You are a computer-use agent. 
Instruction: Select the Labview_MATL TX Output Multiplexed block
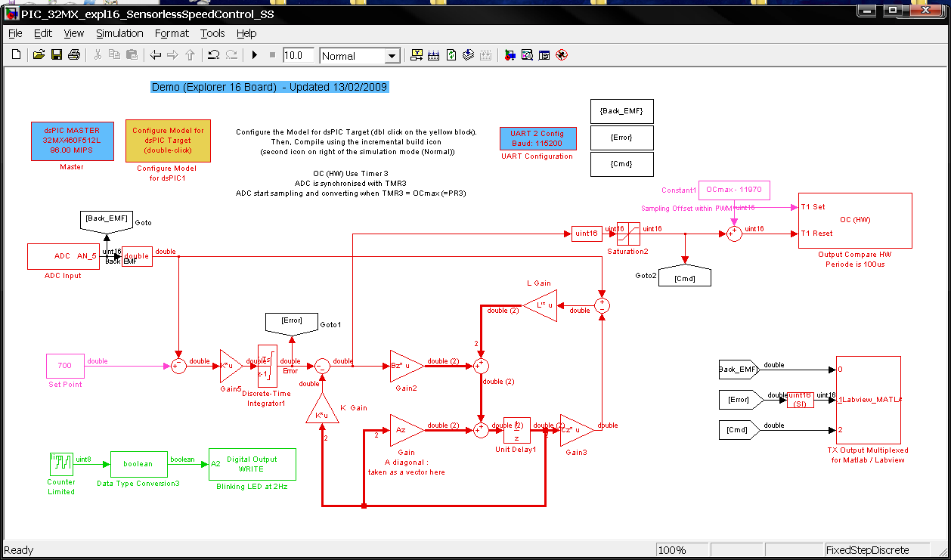(868, 398)
